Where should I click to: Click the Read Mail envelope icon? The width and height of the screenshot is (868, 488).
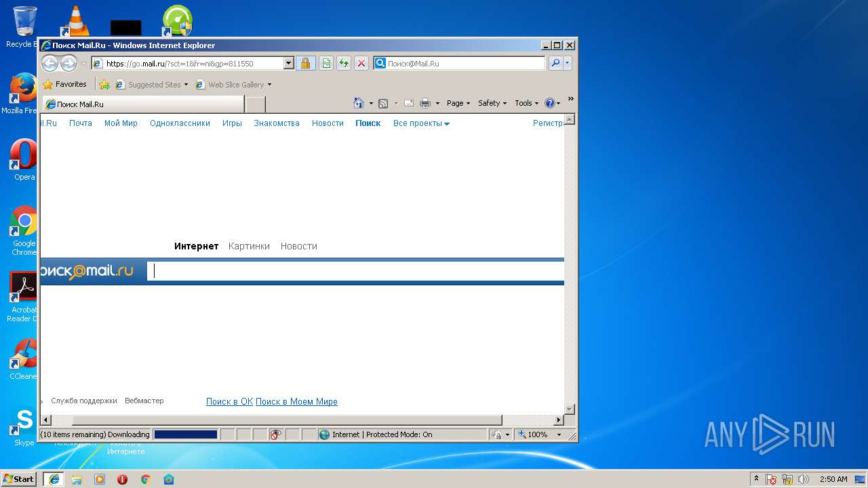pyautogui.click(x=409, y=103)
